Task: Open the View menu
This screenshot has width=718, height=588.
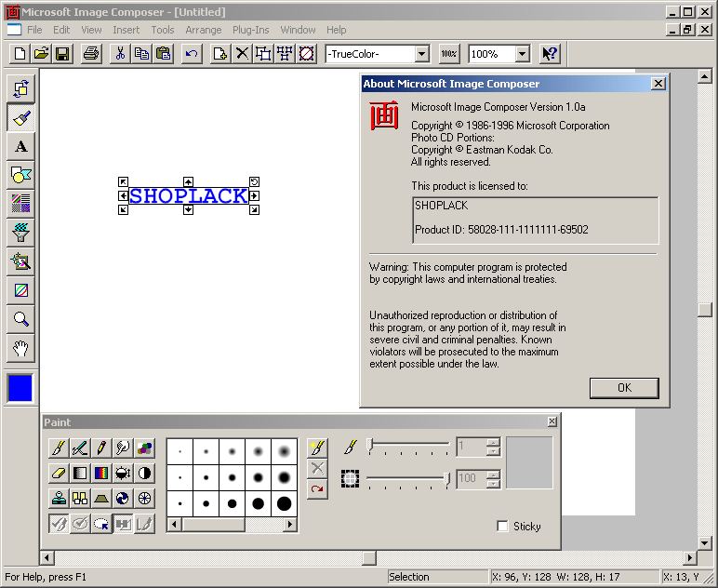Action: (91, 30)
